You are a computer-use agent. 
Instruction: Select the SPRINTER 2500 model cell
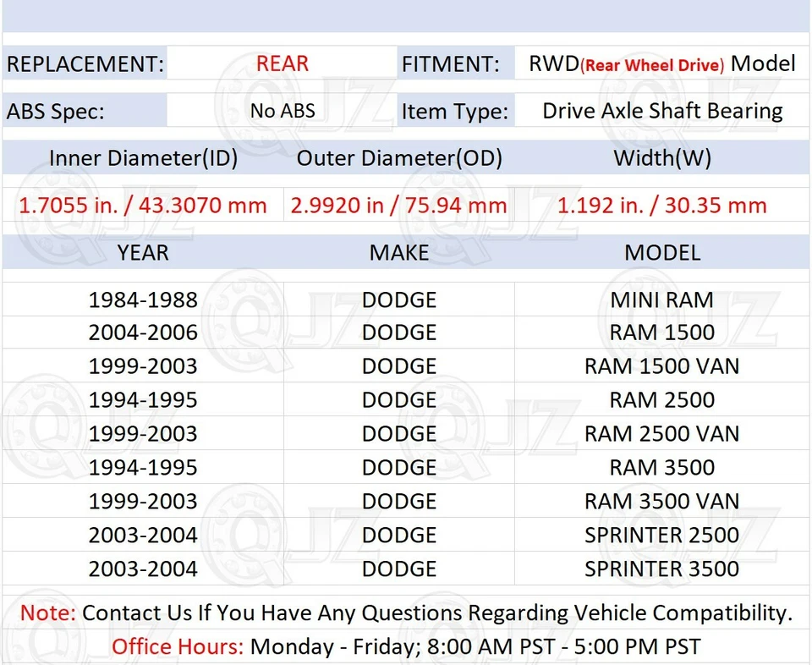click(x=661, y=535)
